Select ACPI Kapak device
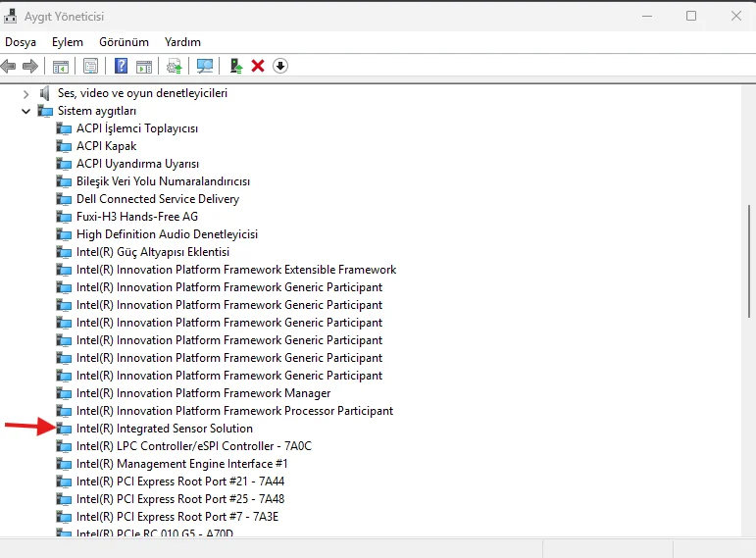The width and height of the screenshot is (756, 558). coord(106,146)
